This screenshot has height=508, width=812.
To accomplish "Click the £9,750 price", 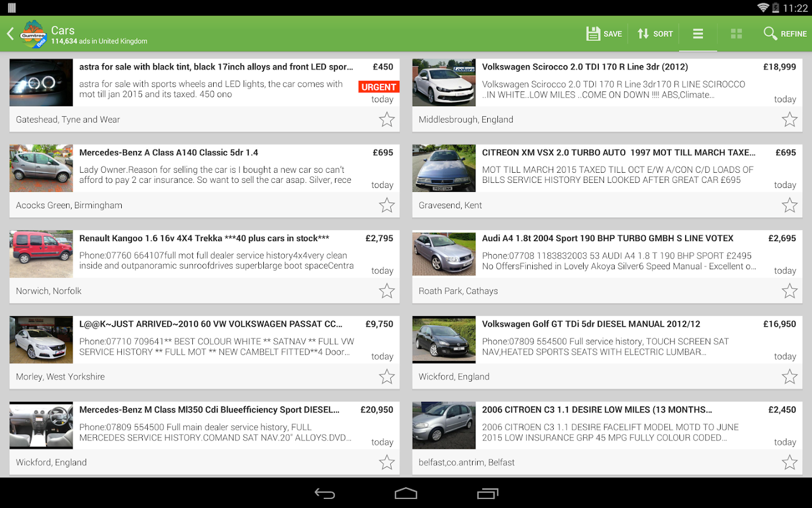I will point(379,324).
